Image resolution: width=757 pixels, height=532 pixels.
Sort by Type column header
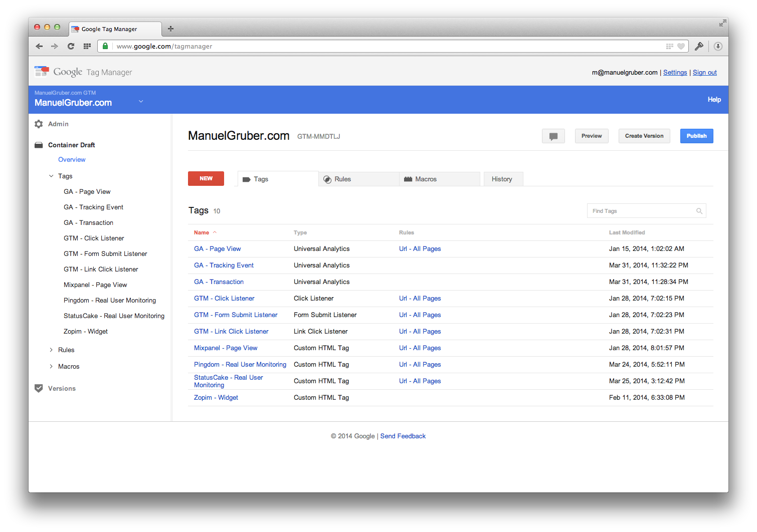point(300,232)
